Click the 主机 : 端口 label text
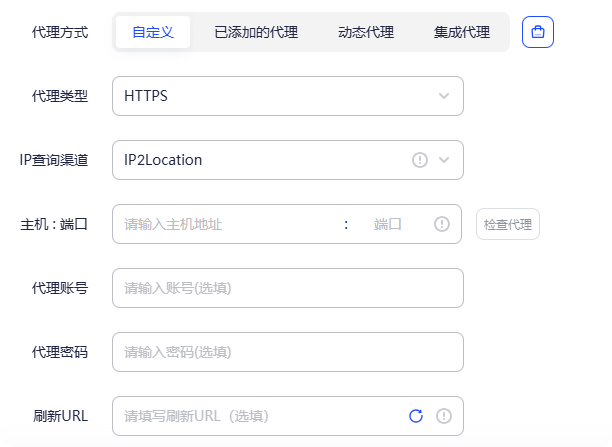The height and width of the screenshot is (447, 612). coord(54,224)
